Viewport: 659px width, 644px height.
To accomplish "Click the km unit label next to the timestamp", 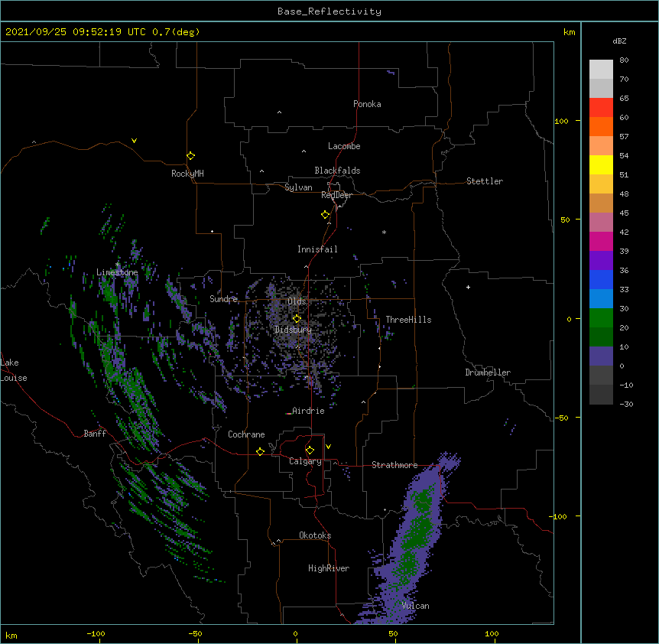I will click(x=570, y=32).
